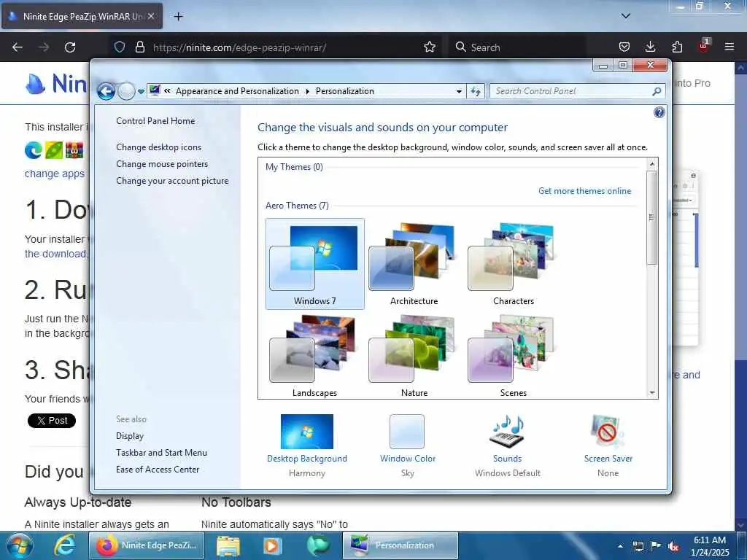Viewport: 747px width, 560px height.
Task: Open the recent pages dropdown arrow
Action: click(141, 91)
